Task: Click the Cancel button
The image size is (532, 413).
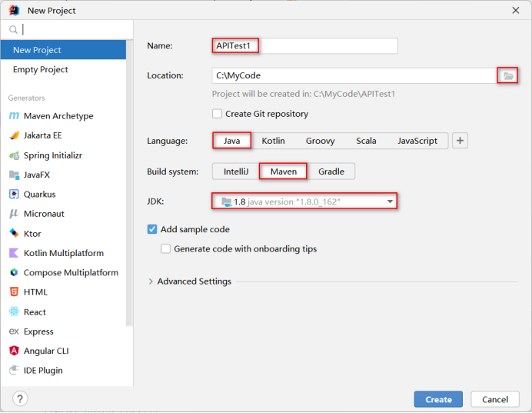Action: [x=494, y=399]
